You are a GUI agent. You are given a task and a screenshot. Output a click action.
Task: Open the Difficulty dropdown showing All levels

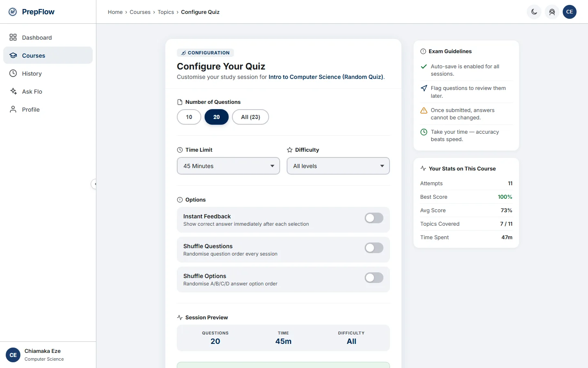point(338,166)
